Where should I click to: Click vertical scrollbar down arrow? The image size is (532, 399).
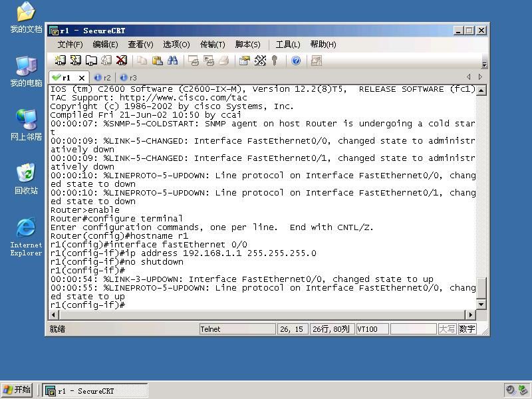coord(481,305)
